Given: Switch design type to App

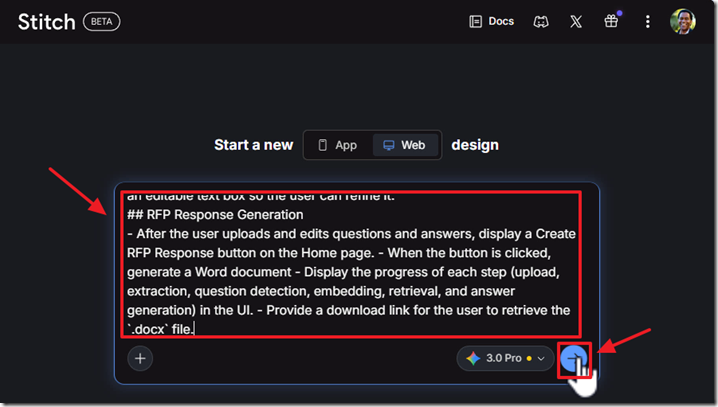Looking at the screenshot, I should coord(337,145).
